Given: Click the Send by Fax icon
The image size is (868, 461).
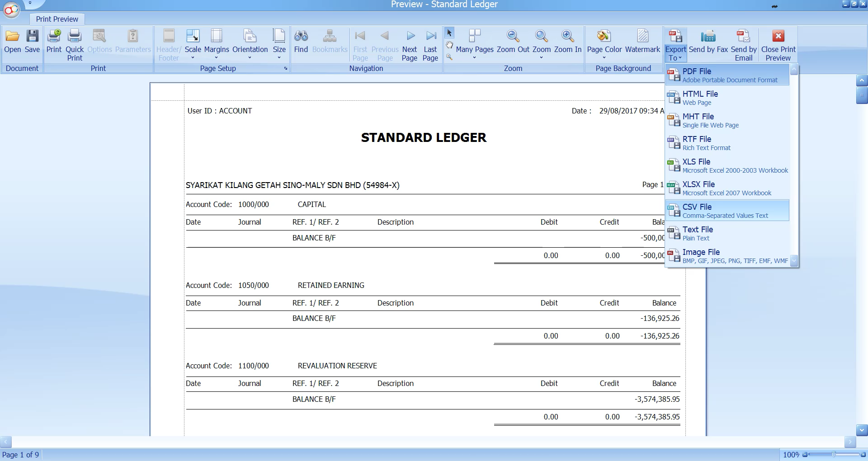Looking at the screenshot, I should [708, 36].
